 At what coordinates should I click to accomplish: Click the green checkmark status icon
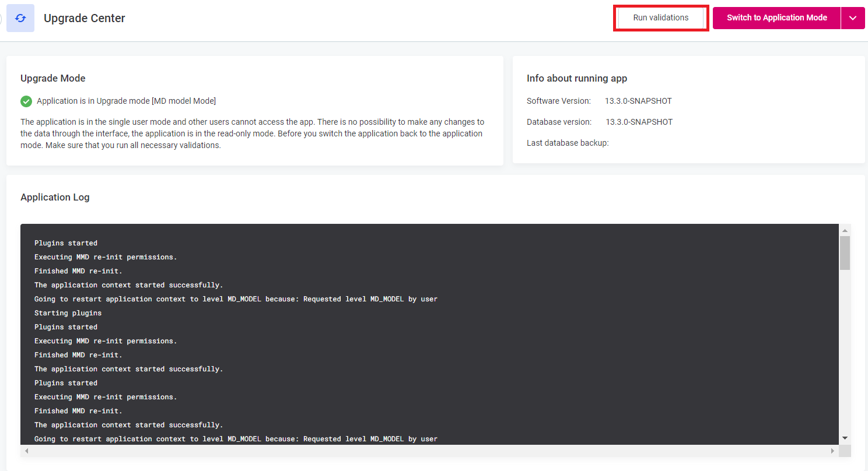(26, 101)
